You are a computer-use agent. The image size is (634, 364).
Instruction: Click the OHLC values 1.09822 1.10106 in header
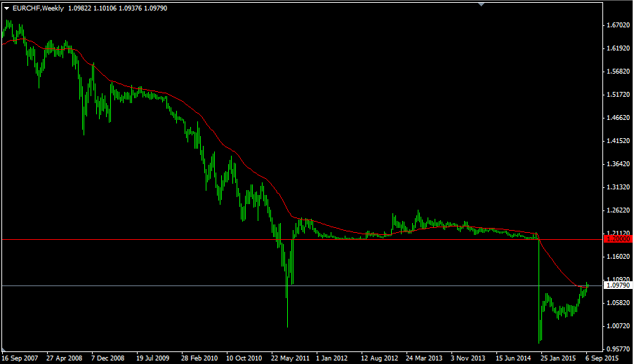tap(92, 8)
